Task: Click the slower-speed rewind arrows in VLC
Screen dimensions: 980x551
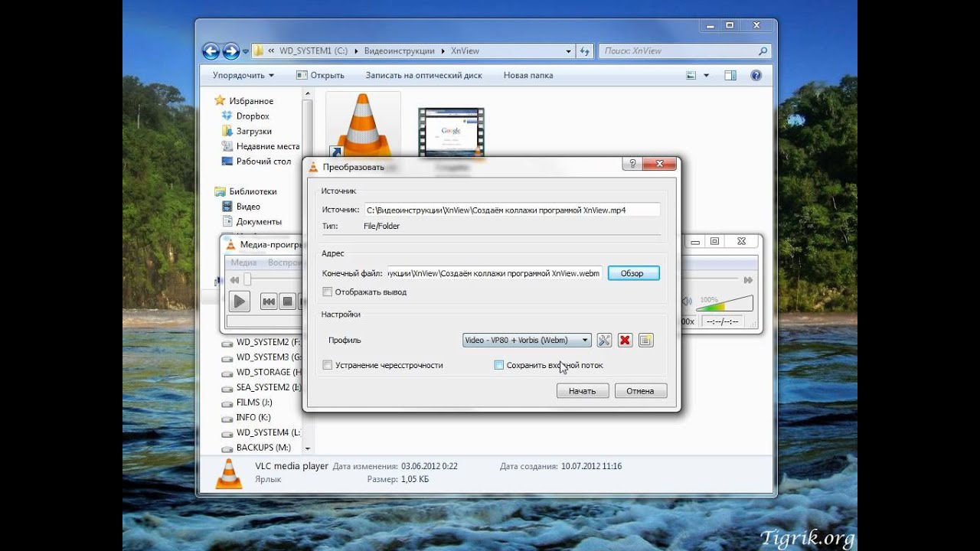Action: (x=234, y=280)
